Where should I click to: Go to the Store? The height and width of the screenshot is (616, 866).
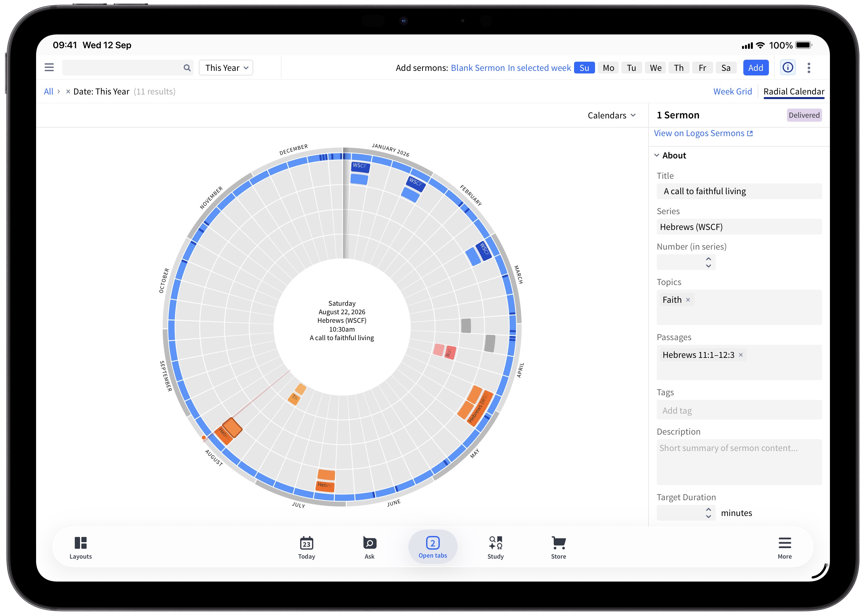point(558,548)
